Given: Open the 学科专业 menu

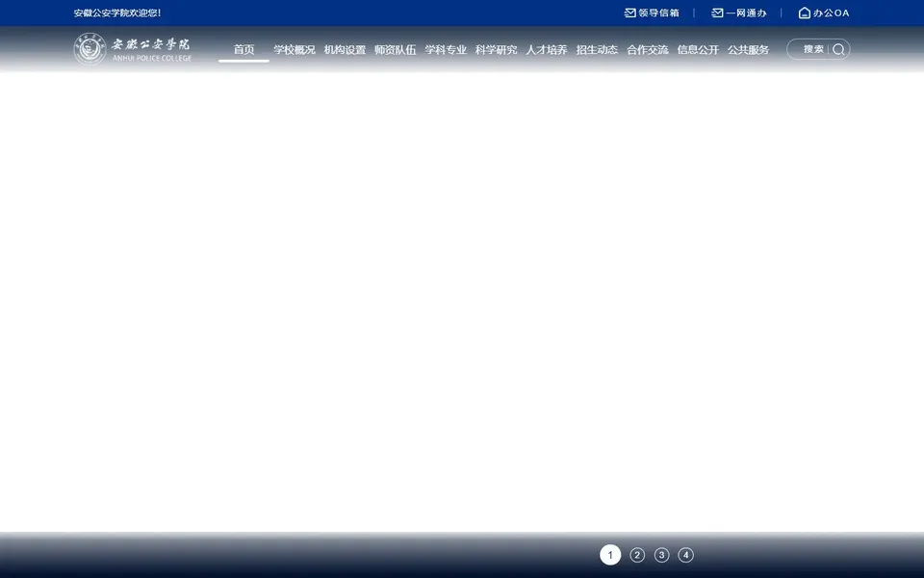Looking at the screenshot, I should point(446,49).
